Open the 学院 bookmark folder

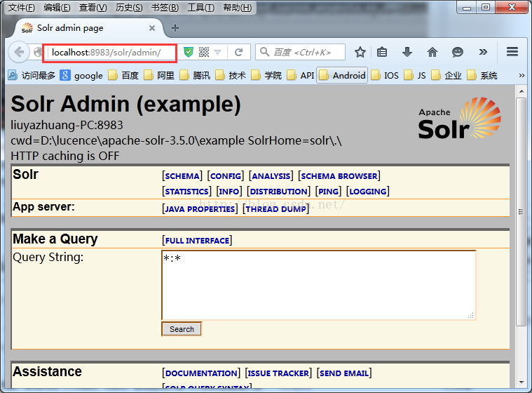pos(266,75)
